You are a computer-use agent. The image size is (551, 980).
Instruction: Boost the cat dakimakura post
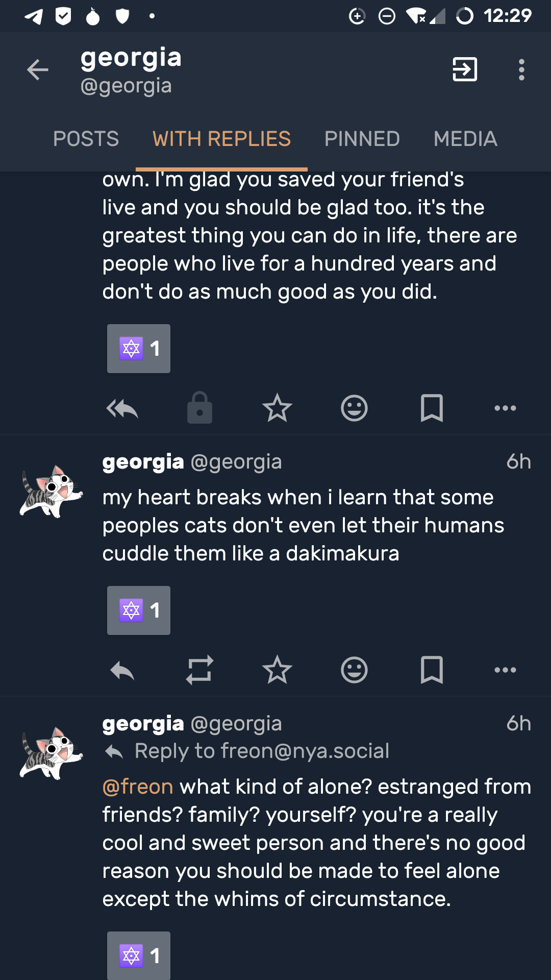[x=199, y=670]
